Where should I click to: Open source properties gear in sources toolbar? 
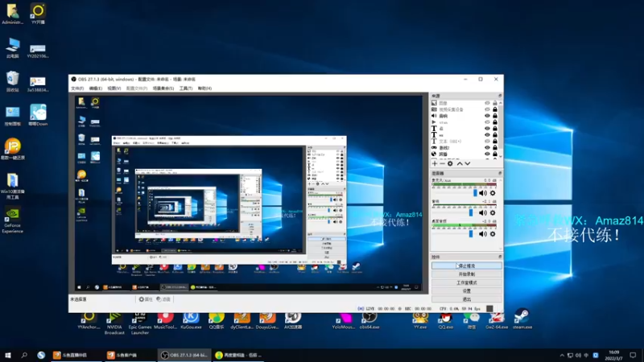pos(450,163)
